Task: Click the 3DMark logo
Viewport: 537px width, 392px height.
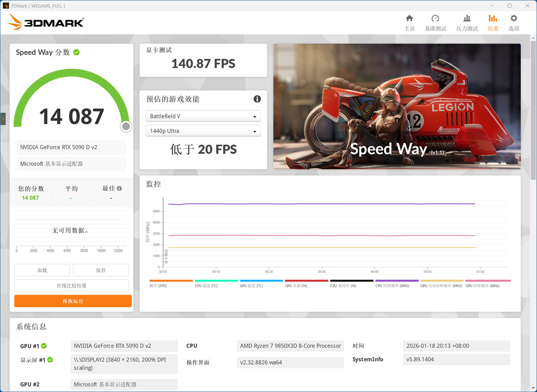Action: 46,22
